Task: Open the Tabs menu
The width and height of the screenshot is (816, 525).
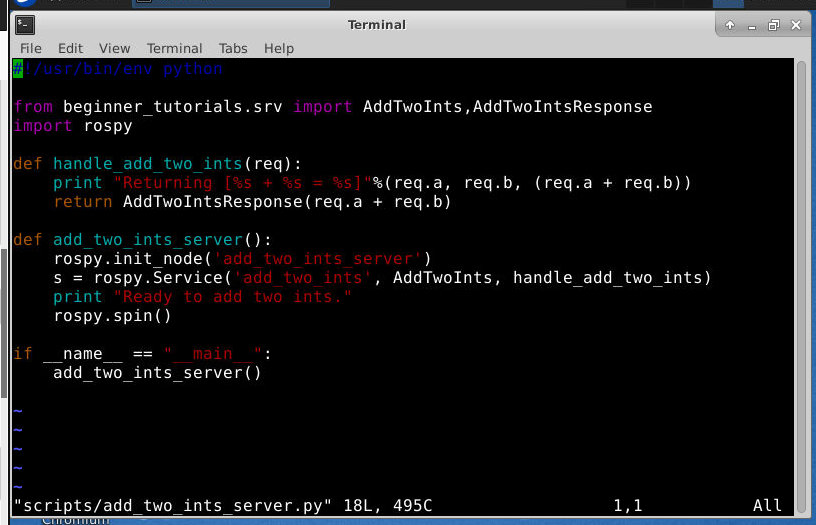Action: [x=233, y=48]
